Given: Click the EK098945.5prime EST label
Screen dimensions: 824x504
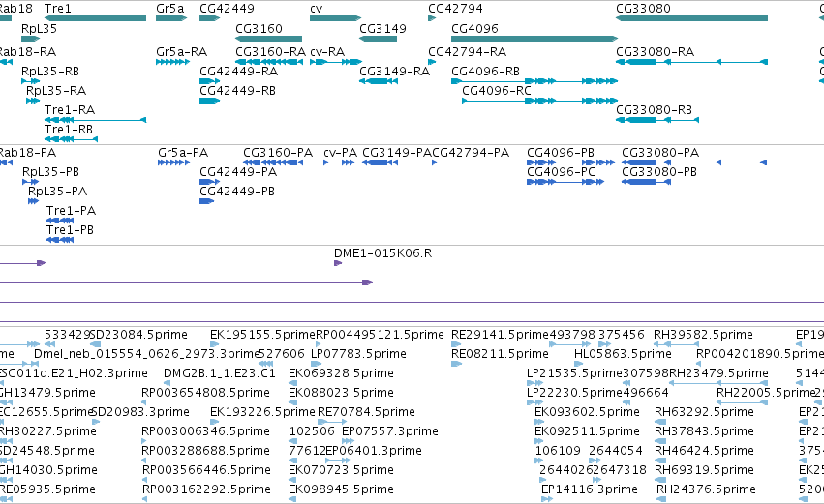Looking at the screenshot, I should point(341,489).
